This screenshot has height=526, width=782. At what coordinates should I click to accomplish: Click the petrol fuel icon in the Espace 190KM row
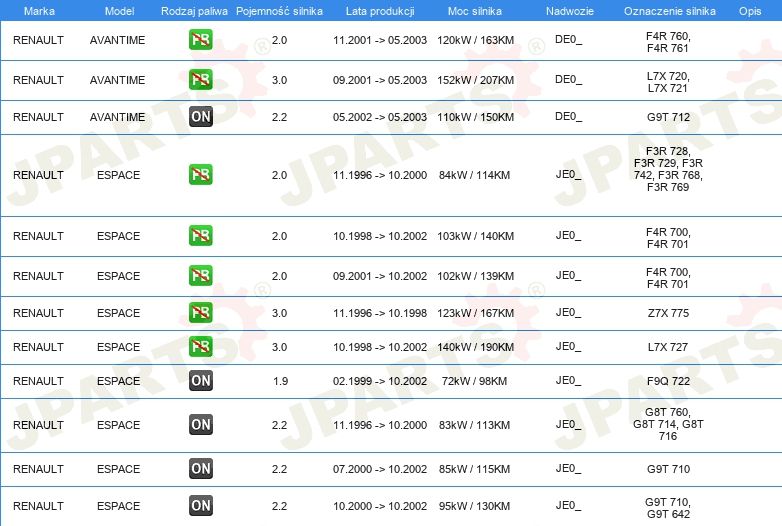pyautogui.click(x=201, y=347)
